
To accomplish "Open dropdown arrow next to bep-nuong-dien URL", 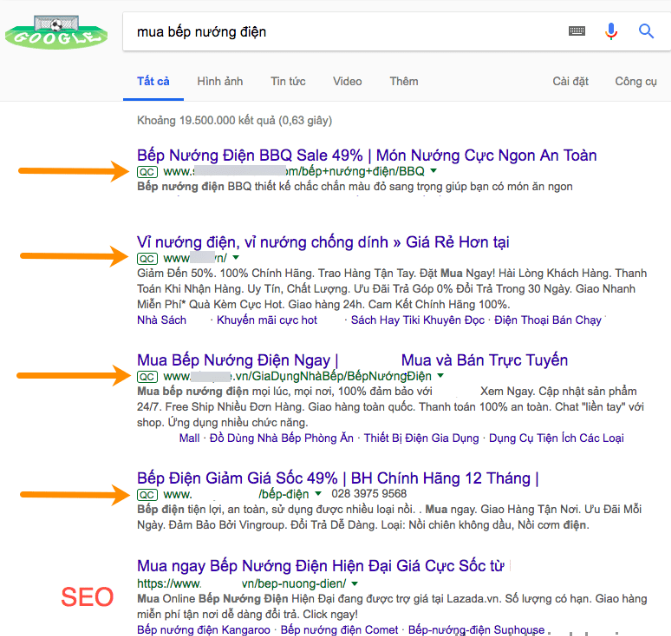I will pos(354,583).
